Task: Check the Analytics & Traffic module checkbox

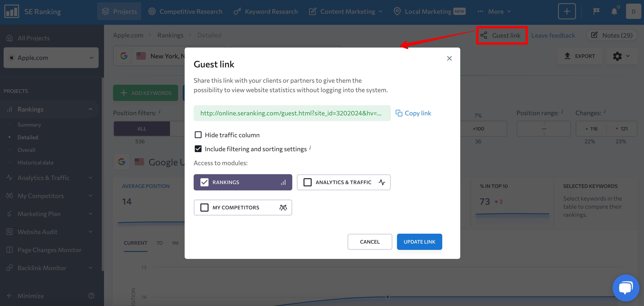Action: [307, 182]
